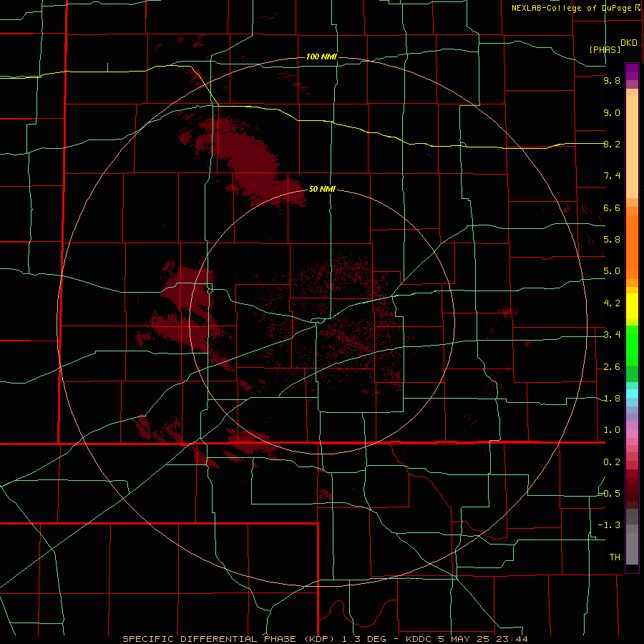Click the DKD label above the color scale

(629, 43)
